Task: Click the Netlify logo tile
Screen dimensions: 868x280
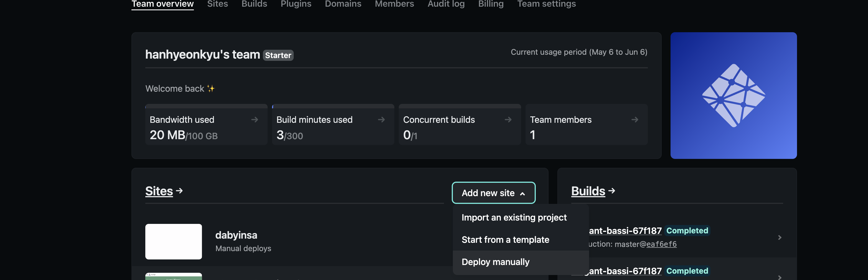Action: click(x=734, y=96)
